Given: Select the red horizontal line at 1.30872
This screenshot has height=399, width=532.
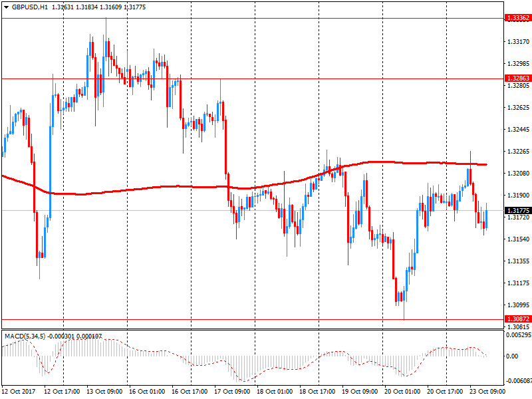Looking at the screenshot, I should click(x=253, y=319).
